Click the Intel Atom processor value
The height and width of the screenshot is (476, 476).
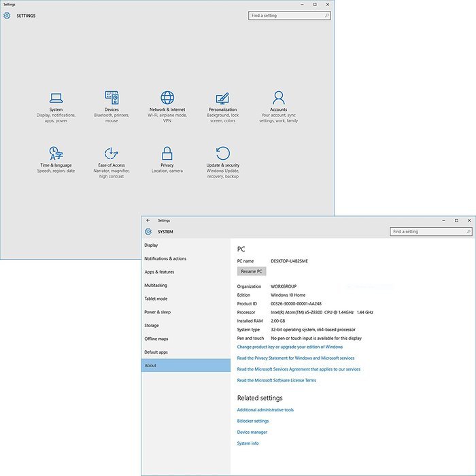322,312
